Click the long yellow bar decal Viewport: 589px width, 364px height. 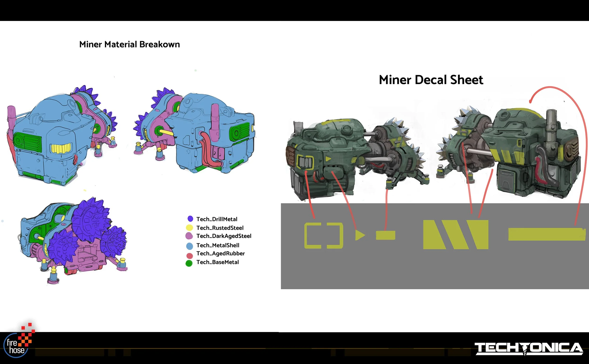pyautogui.click(x=547, y=235)
